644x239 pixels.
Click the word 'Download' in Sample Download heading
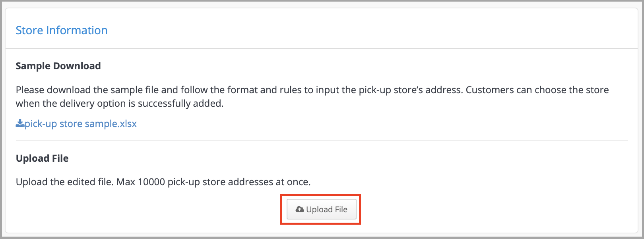[x=77, y=66]
